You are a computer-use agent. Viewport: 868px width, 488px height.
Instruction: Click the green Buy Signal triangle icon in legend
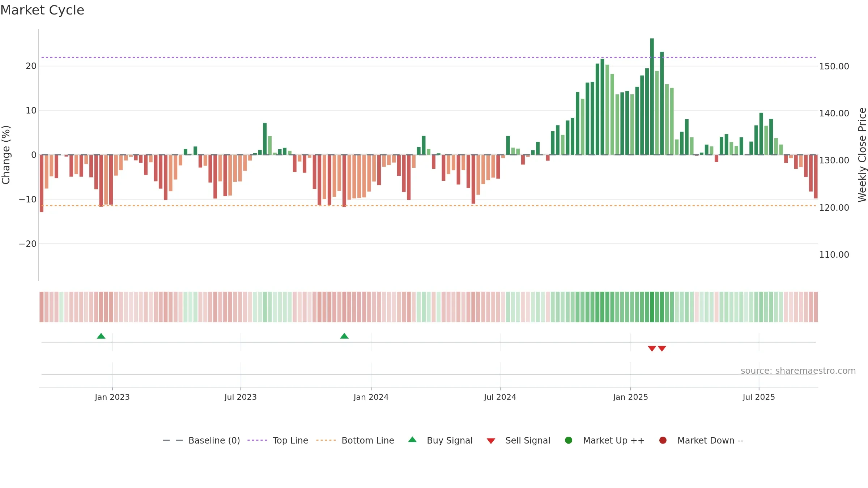412,440
